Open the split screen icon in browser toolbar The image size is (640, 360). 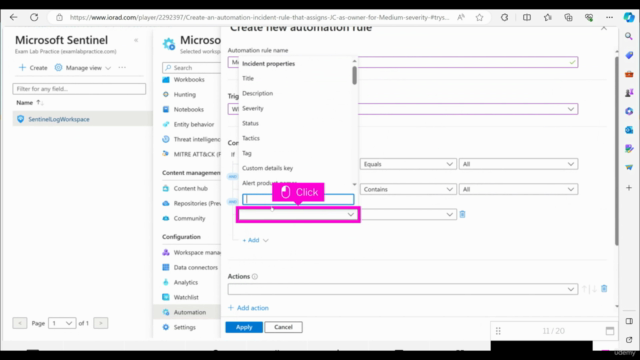click(527, 17)
